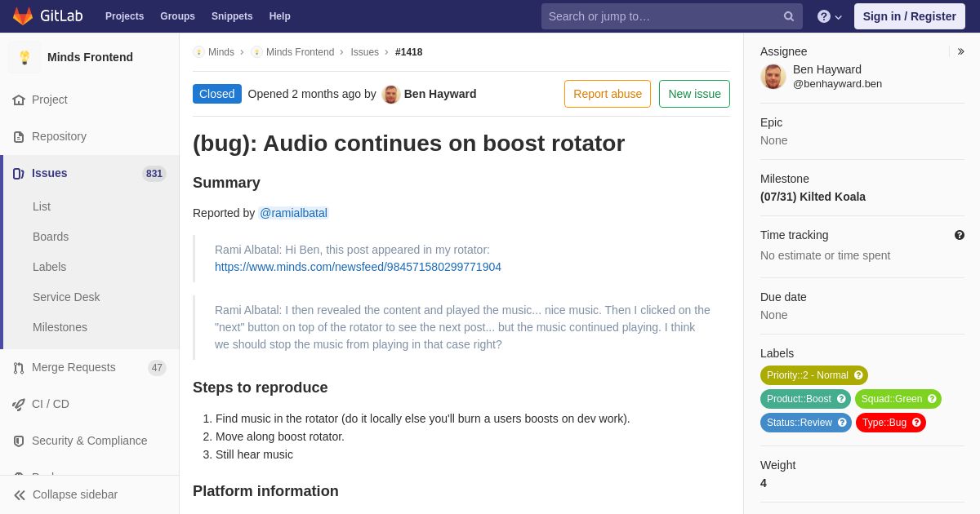The height and width of the screenshot is (514, 980).
Task: Click the @ramialbatal mention link
Action: pos(293,213)
